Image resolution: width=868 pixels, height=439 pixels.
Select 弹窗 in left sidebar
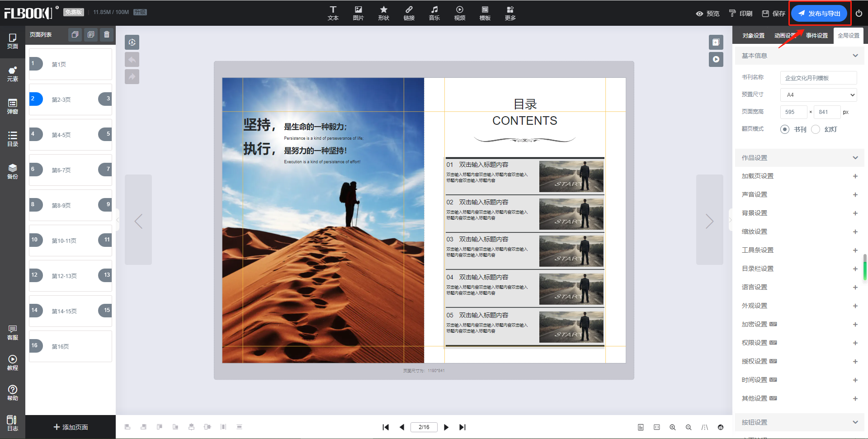(x=13, y=107)
